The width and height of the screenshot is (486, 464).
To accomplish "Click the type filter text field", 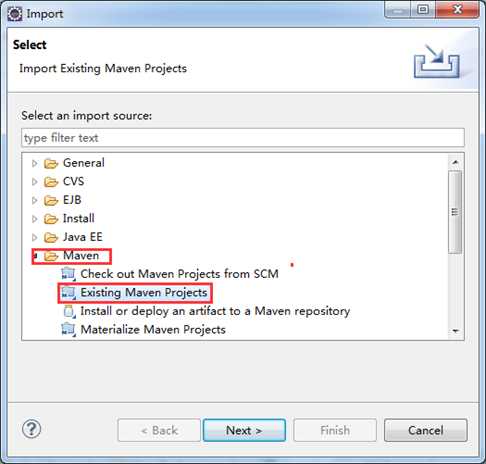I will point(243,138).
